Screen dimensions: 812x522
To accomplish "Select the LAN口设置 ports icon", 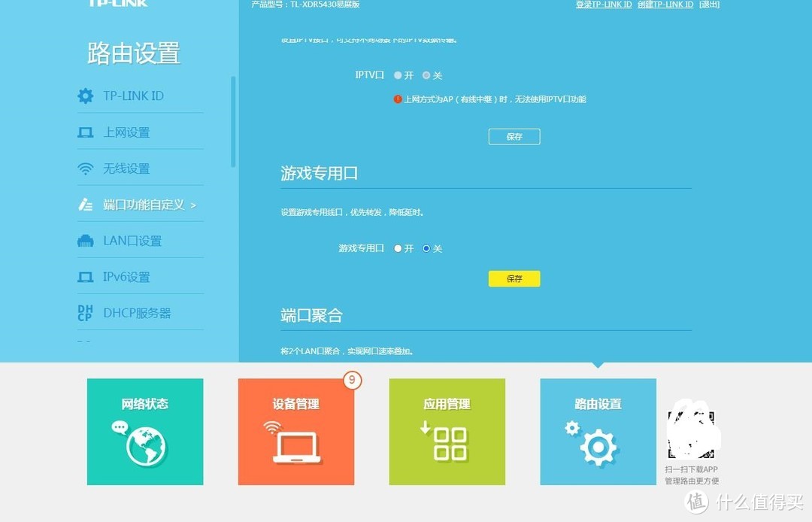I will [x=85, y=240].
